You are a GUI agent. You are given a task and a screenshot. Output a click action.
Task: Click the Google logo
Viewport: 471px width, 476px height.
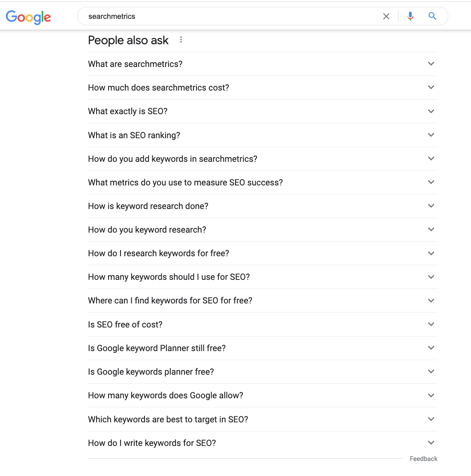(x=28, y=17)
